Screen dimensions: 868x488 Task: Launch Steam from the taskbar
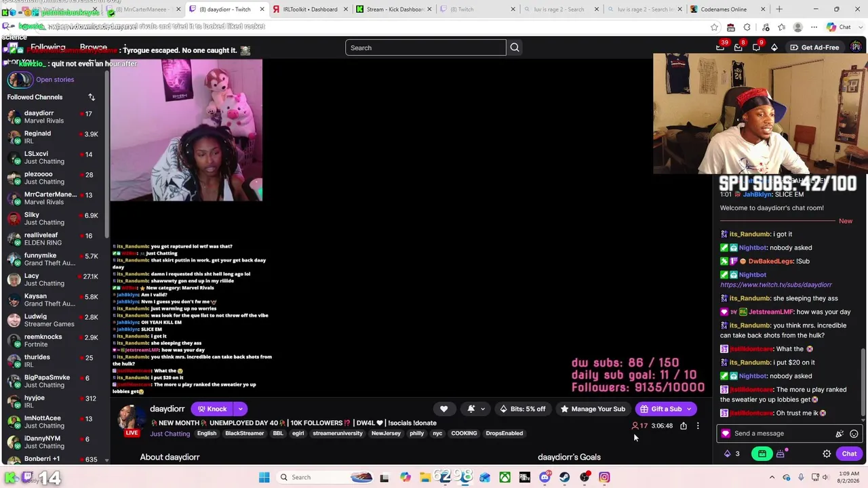click(564, 477)
